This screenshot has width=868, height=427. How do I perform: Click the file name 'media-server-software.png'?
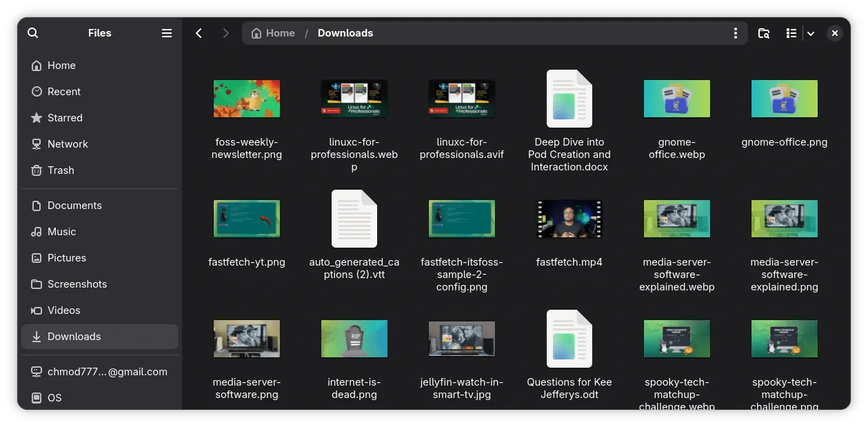[x=247, y=388]
